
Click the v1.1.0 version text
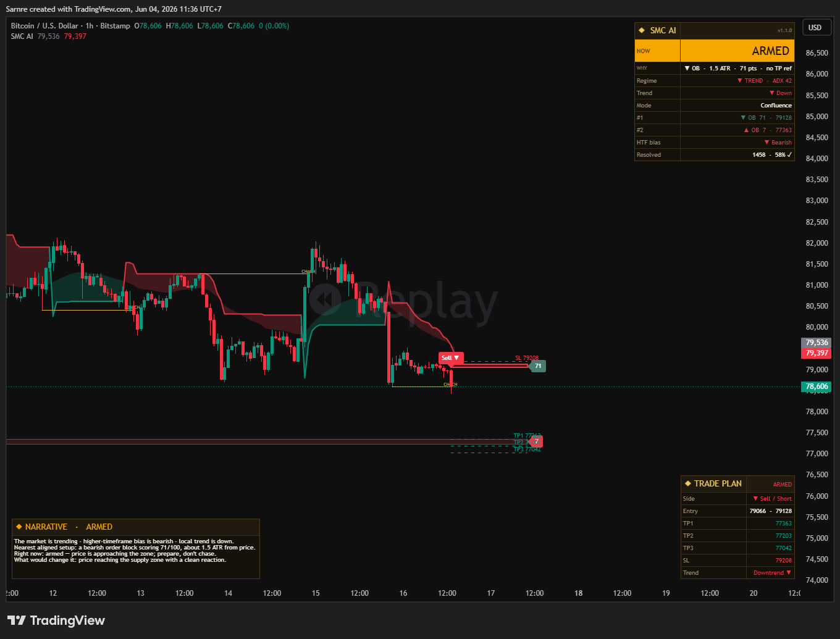784,31
